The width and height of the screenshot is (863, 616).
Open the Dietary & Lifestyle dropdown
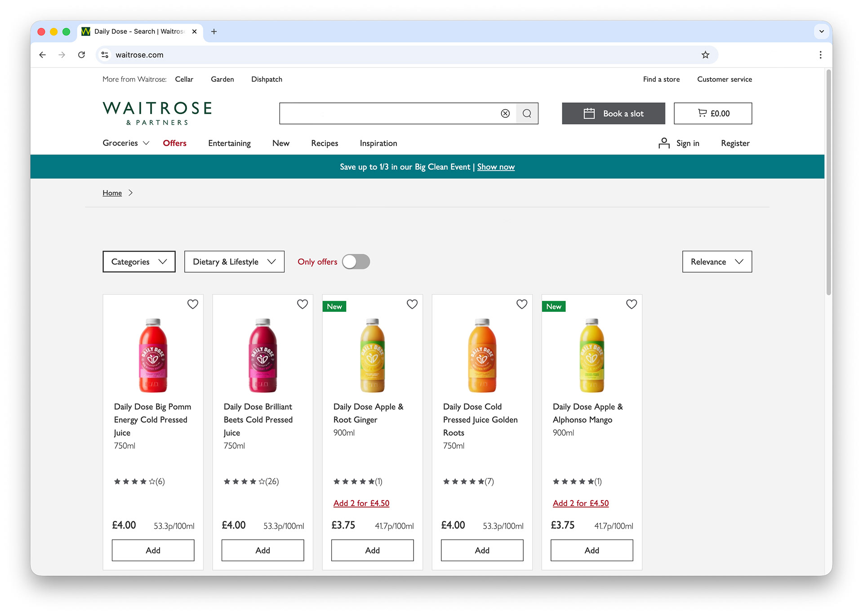234,262
